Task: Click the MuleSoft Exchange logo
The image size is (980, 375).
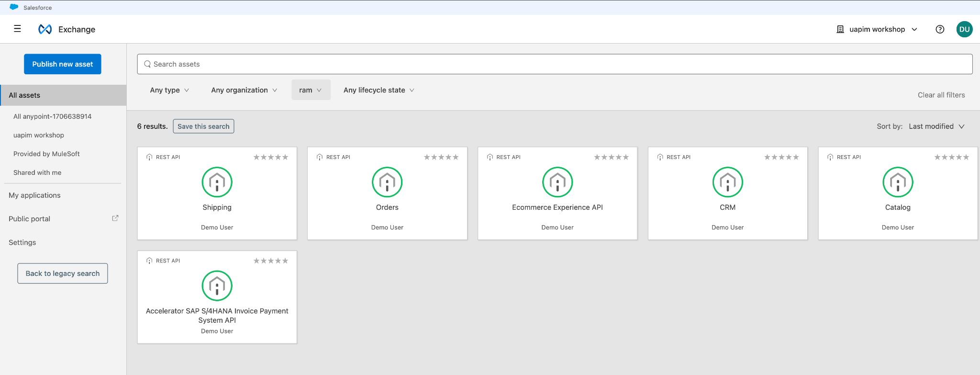Action: coord(45,29)
